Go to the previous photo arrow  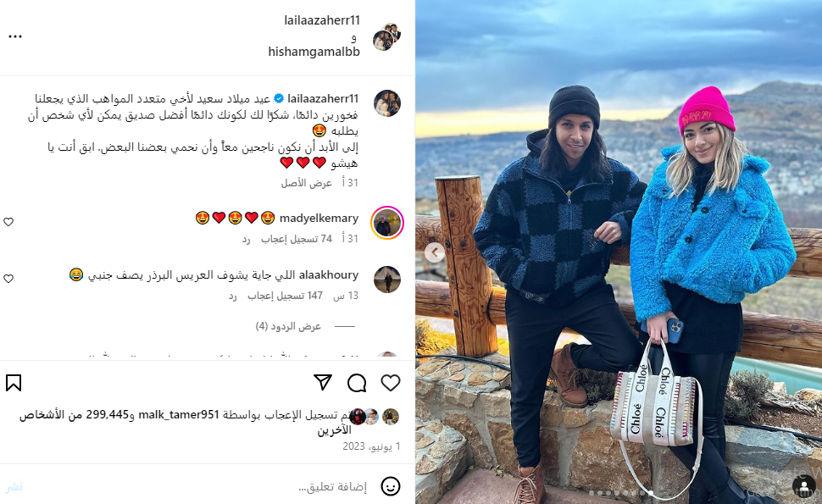pos(435,252)
